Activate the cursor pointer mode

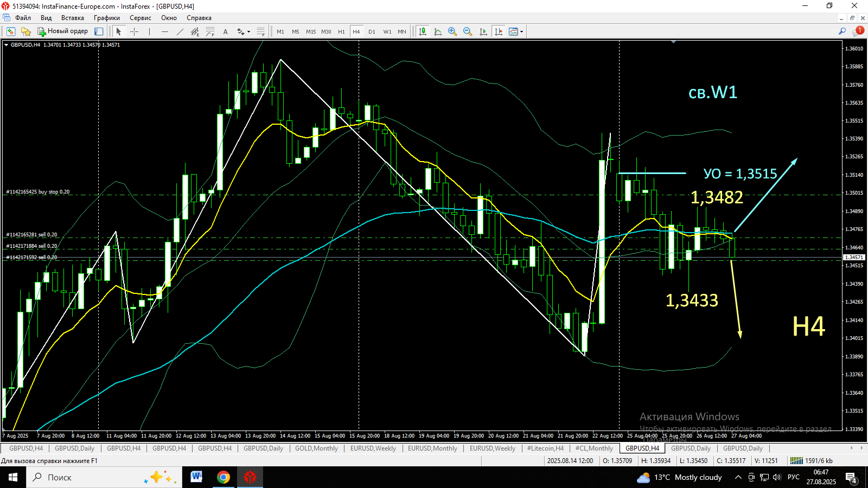[119, 31]
